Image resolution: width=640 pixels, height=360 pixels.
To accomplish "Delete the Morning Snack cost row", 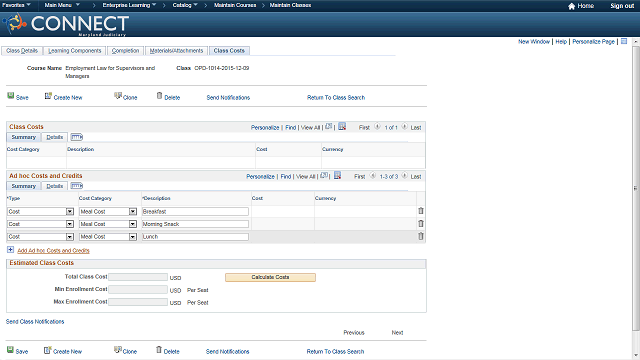I will tap(421, 224).
